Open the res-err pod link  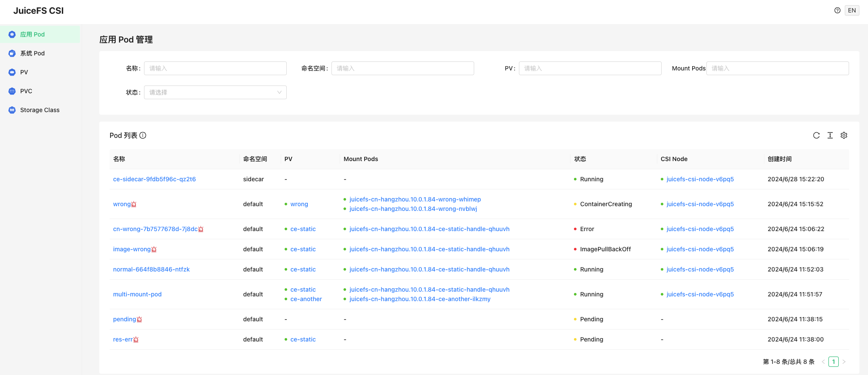click(x=123, y=339)
